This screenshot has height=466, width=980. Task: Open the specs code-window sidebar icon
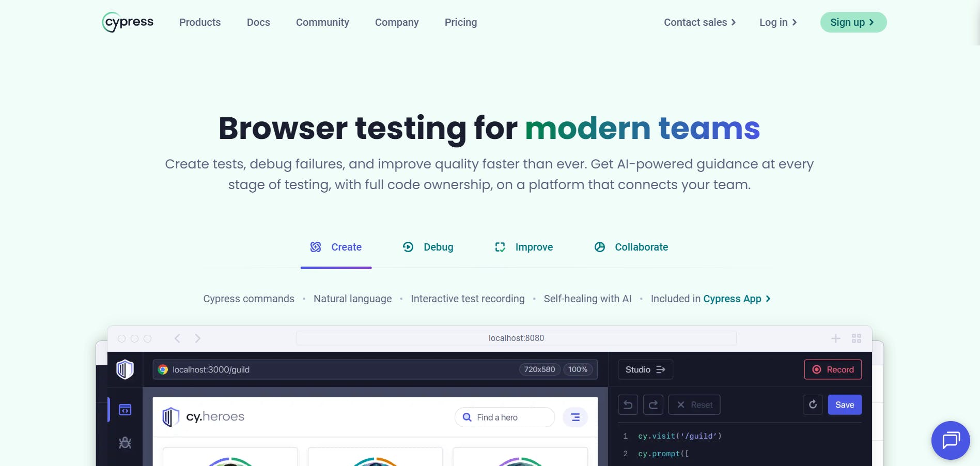point(125,410)
